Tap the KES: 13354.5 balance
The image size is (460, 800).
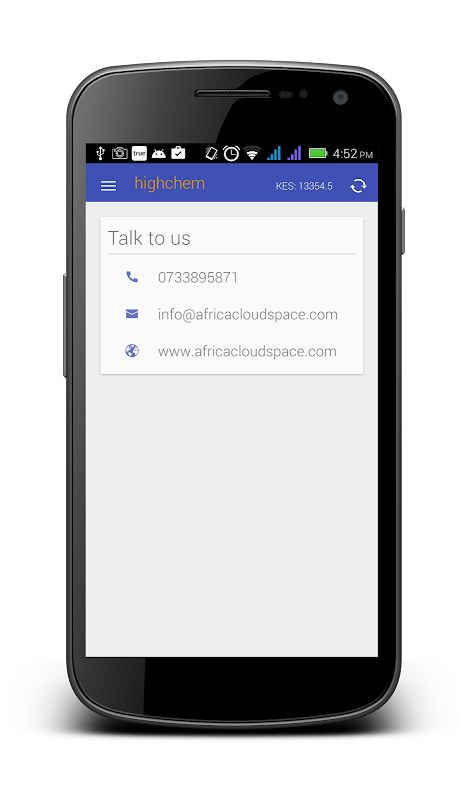point(304,186)
